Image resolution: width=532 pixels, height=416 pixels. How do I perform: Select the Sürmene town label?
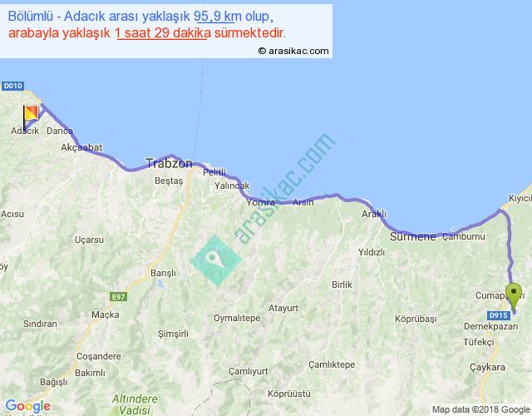(412, 236)
